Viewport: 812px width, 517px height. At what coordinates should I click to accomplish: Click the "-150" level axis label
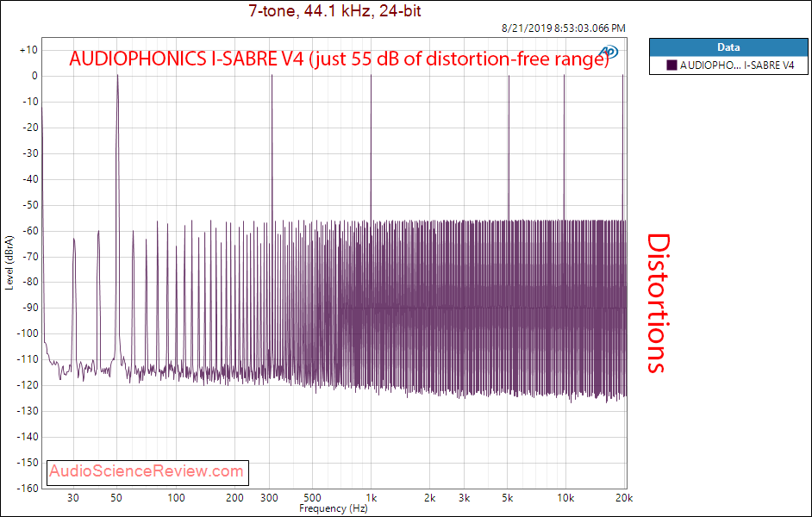27,463
